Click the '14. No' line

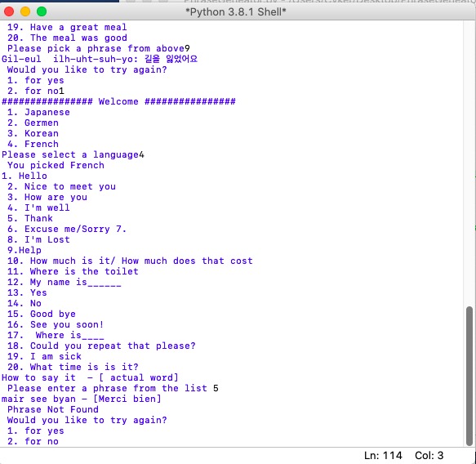tap(24, 303)
